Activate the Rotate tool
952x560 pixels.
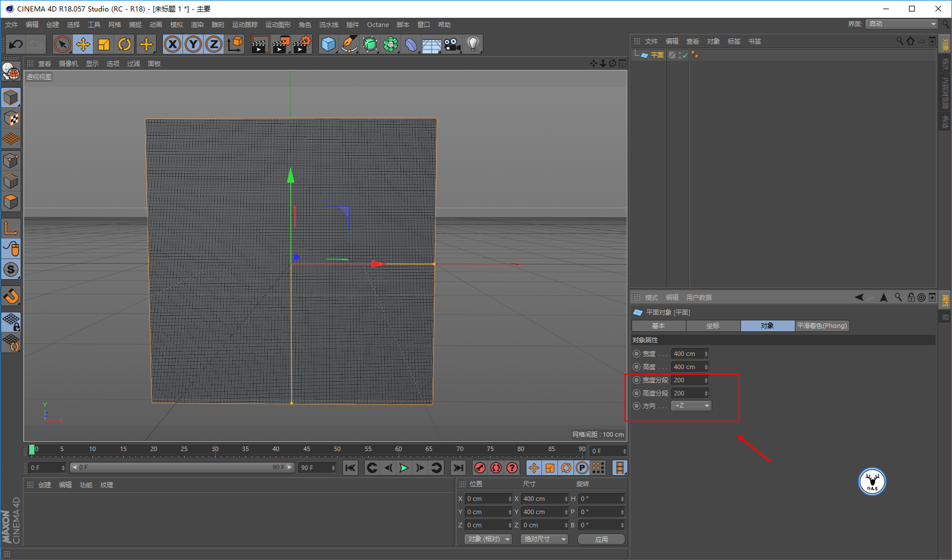click(x=124, y=44)
